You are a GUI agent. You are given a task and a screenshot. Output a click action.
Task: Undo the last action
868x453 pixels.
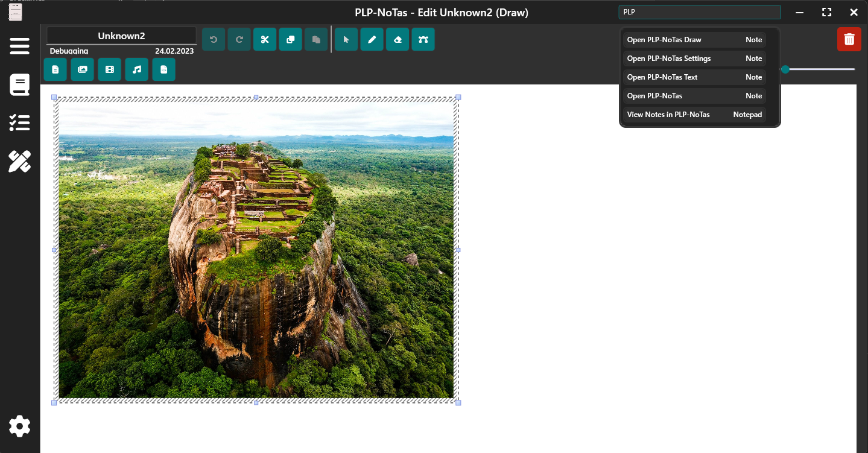click(214, 39)
